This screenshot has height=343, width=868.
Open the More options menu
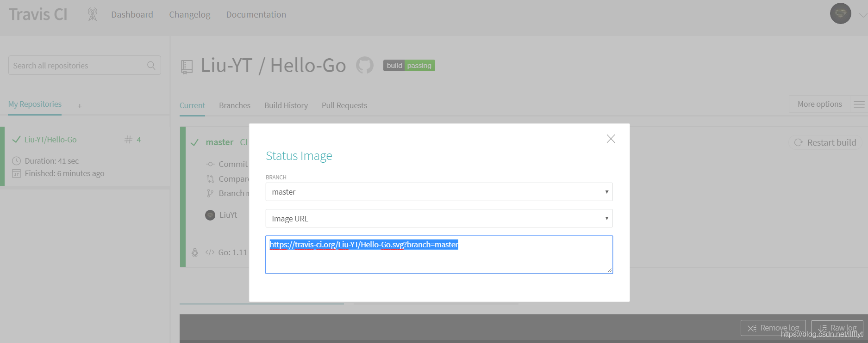click(819, 104)
